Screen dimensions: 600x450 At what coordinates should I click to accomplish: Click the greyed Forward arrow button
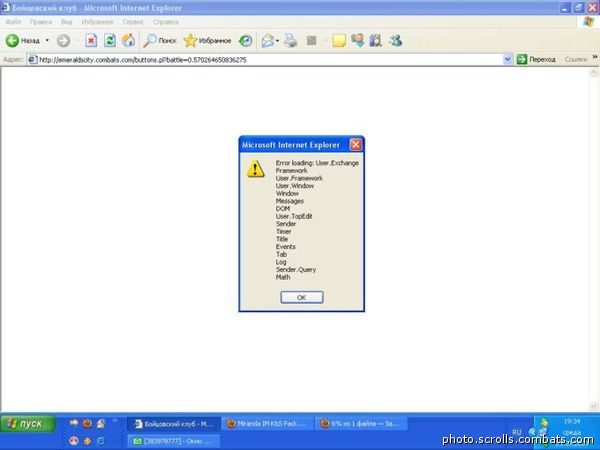[x=64, y=41]
